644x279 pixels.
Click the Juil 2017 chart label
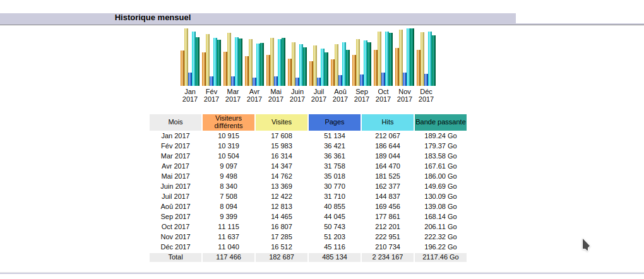319,95
